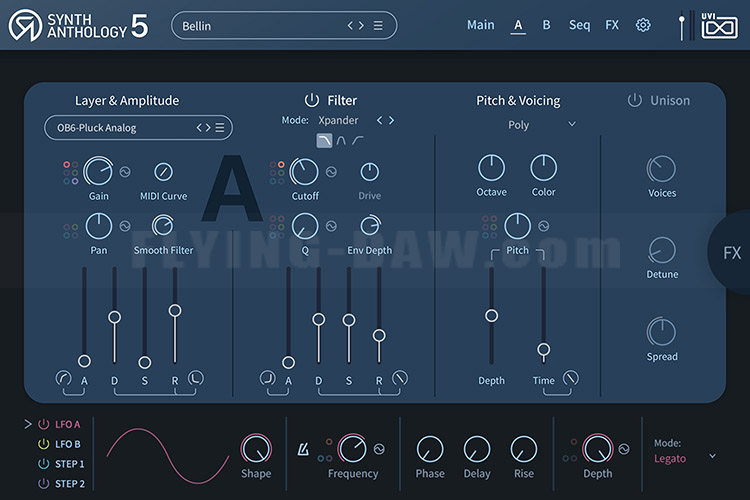Switch to previous filter mode arrow
The height and width of the screenshot is (500, 750).
click(x=380, y=120)
